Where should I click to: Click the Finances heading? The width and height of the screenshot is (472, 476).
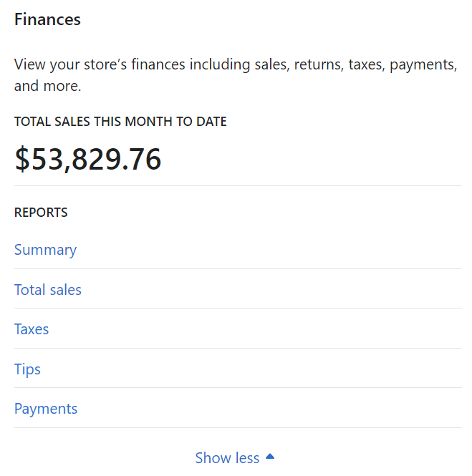(47, 19)
